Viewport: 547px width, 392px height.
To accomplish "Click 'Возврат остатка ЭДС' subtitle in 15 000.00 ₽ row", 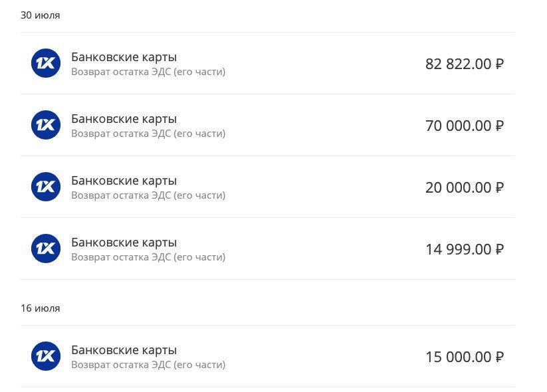I will pos(121,365).
